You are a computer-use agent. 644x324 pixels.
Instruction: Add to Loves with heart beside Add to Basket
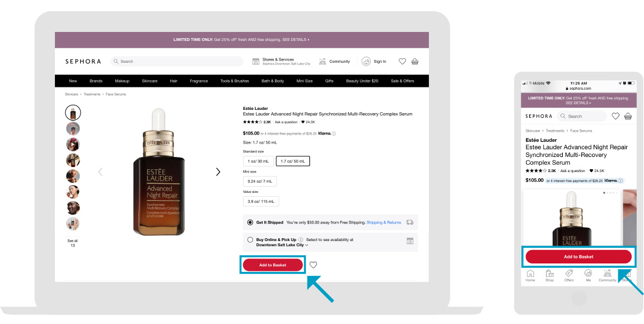pos(314,265)
